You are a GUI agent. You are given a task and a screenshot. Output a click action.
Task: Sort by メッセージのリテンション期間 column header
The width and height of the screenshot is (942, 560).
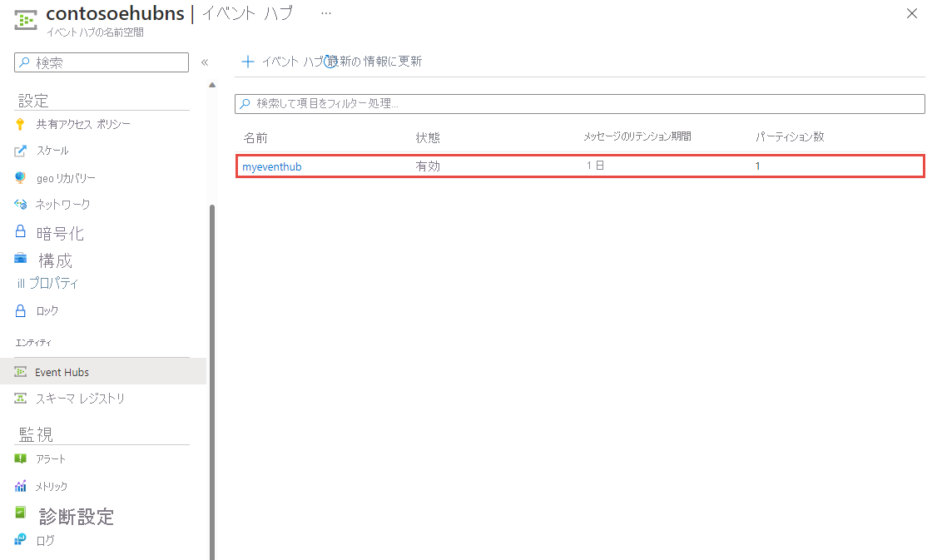click(637, 137)
